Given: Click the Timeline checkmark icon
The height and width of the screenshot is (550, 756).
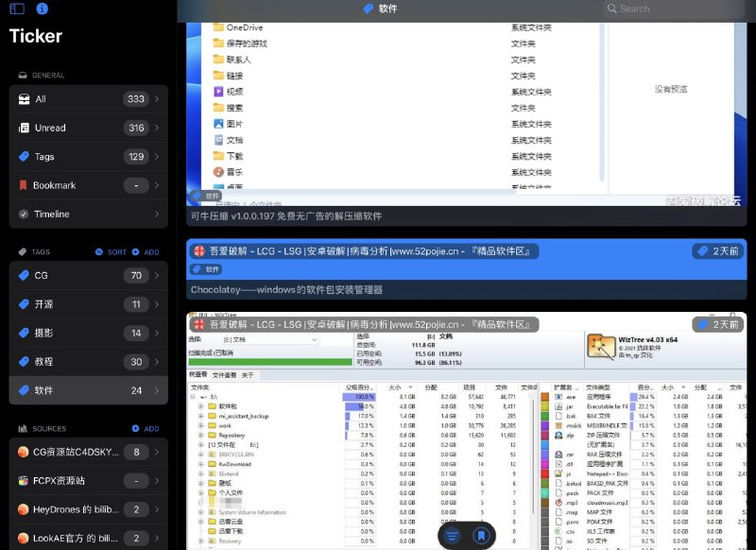Looking at the screenshot, I should click(x=23, y=214).
